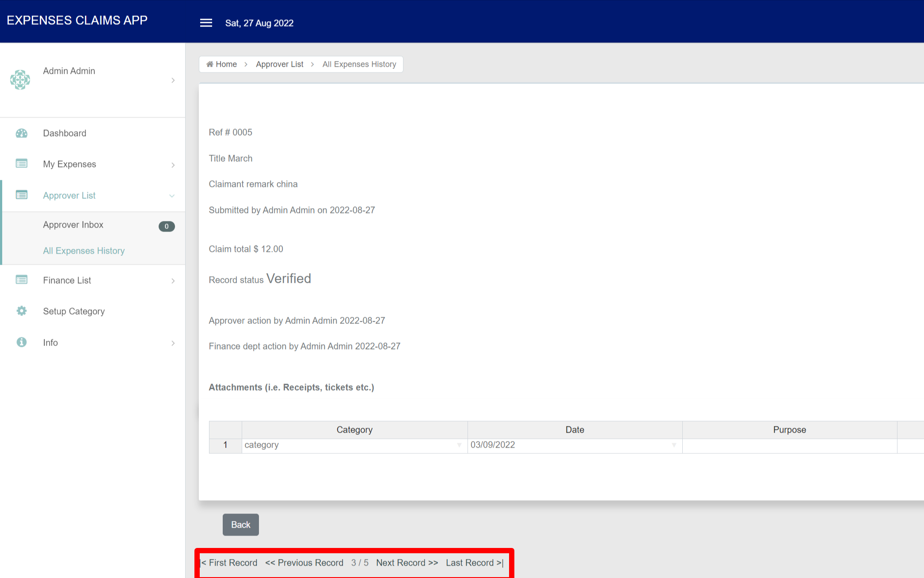Viewport: 924px width, 578px height.
Task: Click the Finance List sidebar icon
Action: tap(21, 280)
